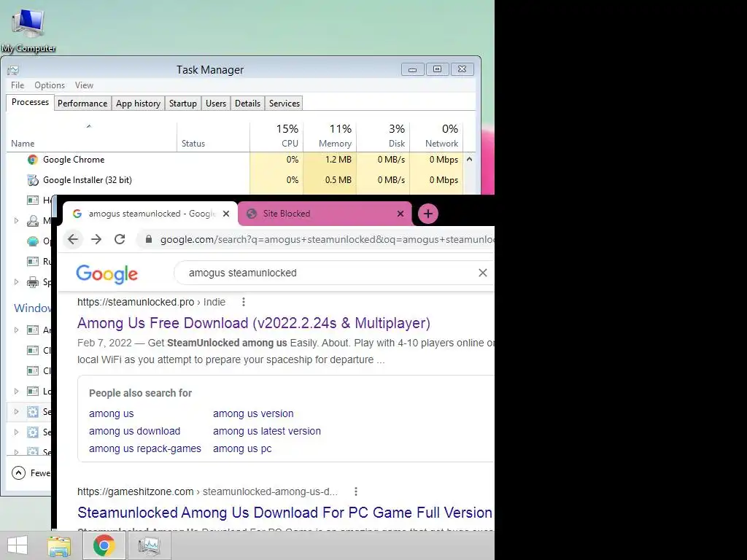
Task: Sort by the Status column header
Action: [213, 136]
